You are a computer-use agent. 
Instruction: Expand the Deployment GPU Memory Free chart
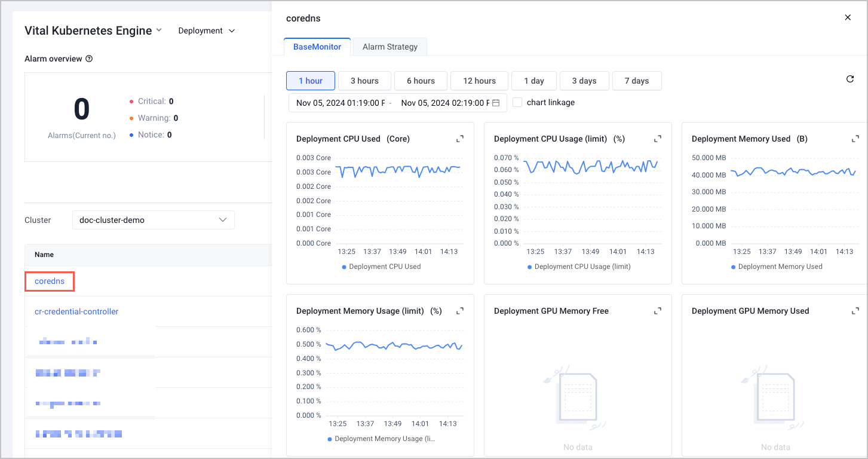click(x=658, y=311)
